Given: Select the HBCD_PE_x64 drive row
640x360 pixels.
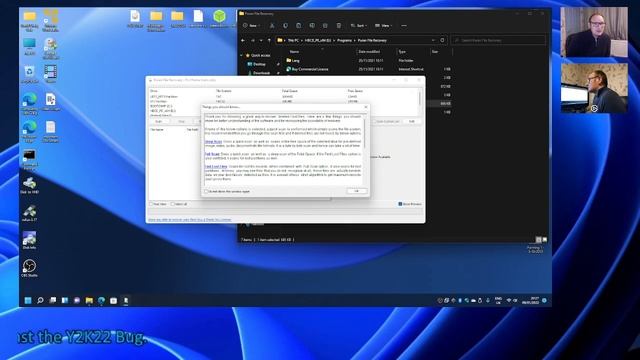Looking at the screenshot, I should [163, 111].
